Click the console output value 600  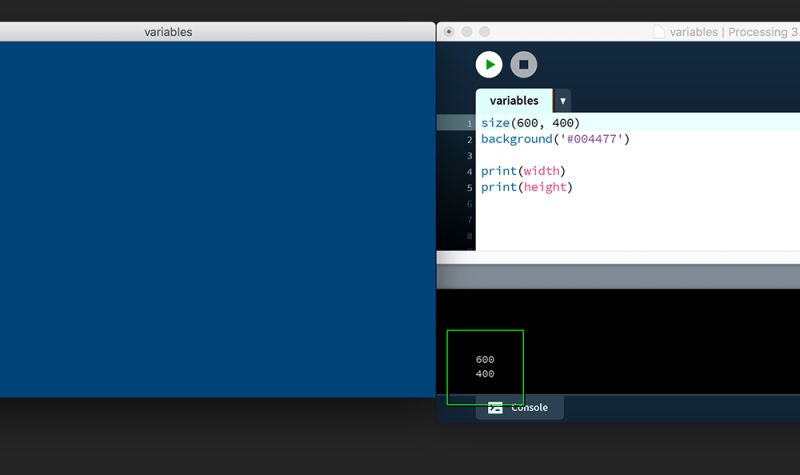[x=485, y=359]
